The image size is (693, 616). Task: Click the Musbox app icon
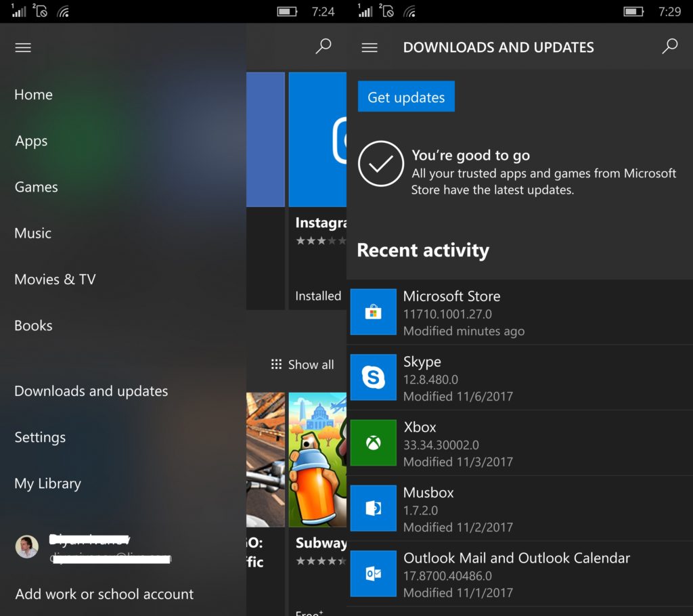[x=373, y=508]
